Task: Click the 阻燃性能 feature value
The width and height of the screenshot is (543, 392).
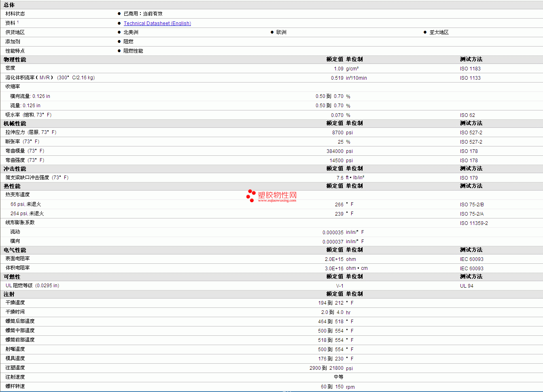Action: pos(133,51)
